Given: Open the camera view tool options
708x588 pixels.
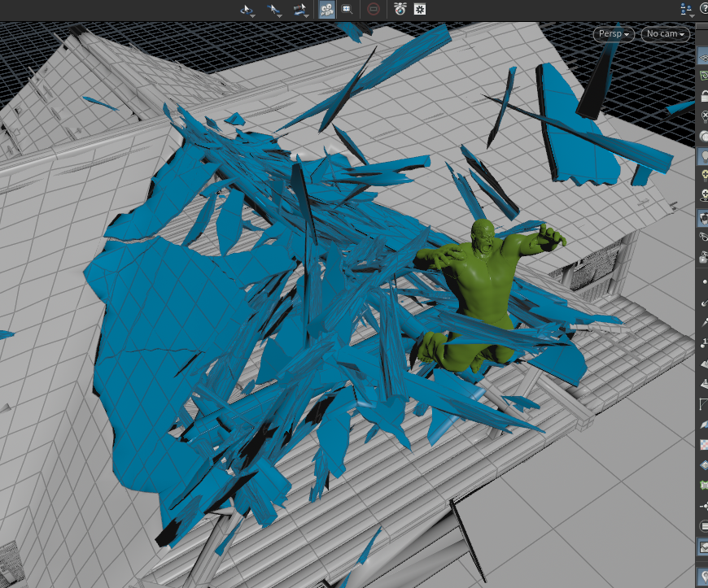Looking at the screenshot, I should (x=299, y=10).
